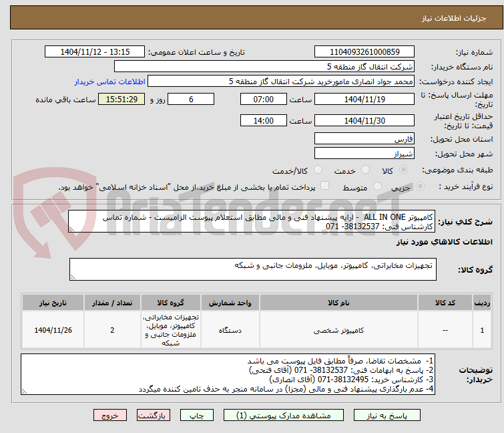The image size is (504, 433).
Task: Click goods group text area 'تجهیزات مخابراتی'
Action: [x=252, y=269]
